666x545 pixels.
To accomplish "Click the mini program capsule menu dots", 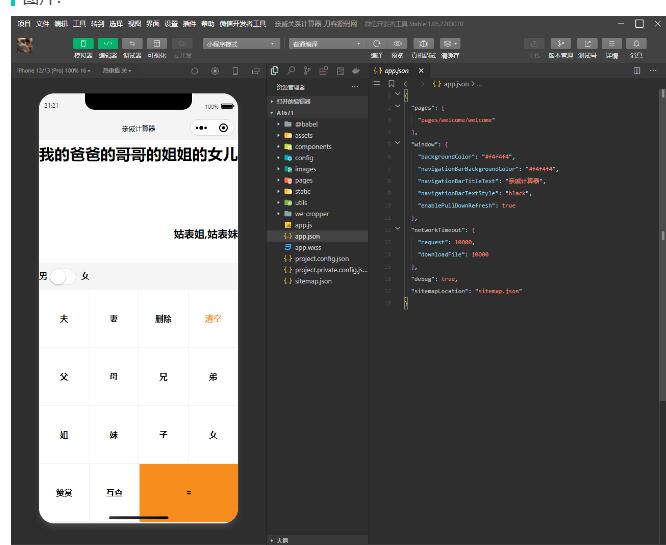I will 202,129.
